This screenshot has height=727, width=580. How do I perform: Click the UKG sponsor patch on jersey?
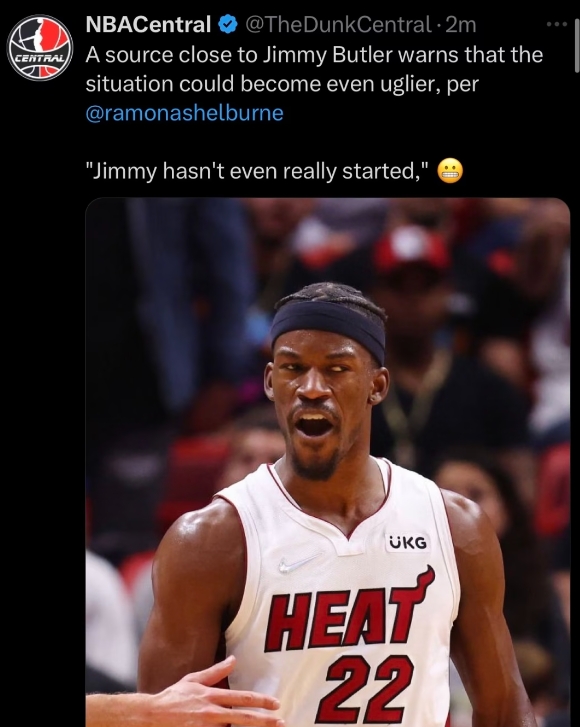click(x=408, y=542)
